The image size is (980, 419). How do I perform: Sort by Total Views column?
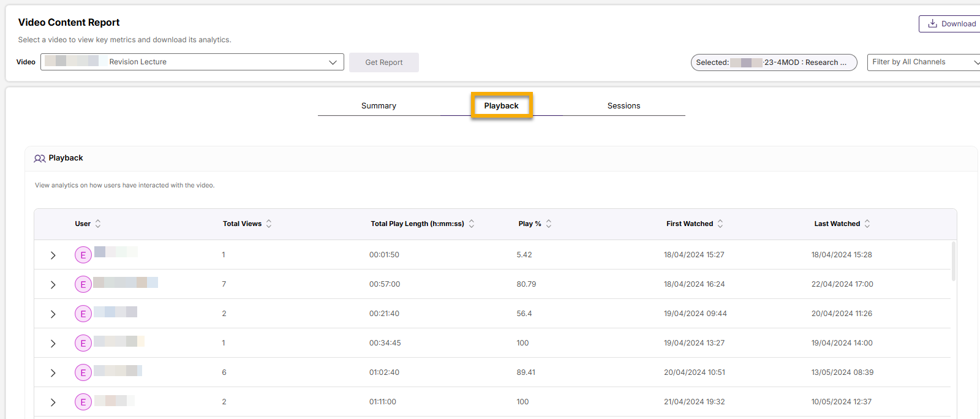click(x=269, y=224)
